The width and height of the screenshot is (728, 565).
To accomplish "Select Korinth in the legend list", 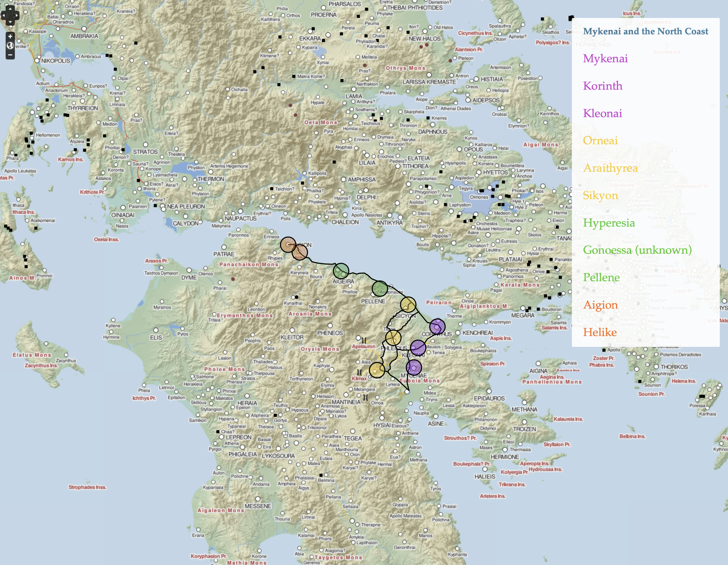I will coord(602,86).
